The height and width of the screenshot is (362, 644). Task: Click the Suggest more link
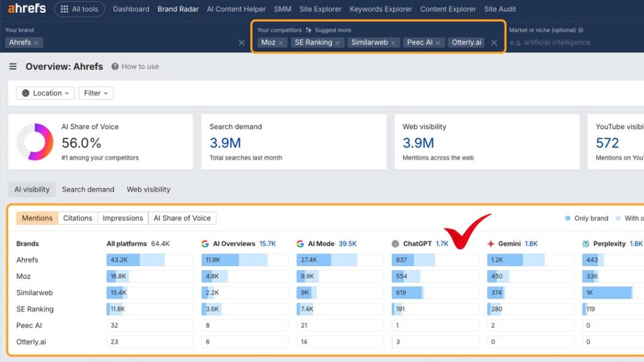pos(332,30)
